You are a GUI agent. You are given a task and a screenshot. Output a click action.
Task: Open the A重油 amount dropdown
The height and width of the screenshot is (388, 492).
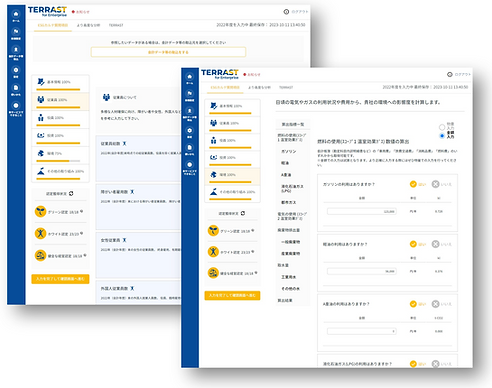(x=362, y=331)
